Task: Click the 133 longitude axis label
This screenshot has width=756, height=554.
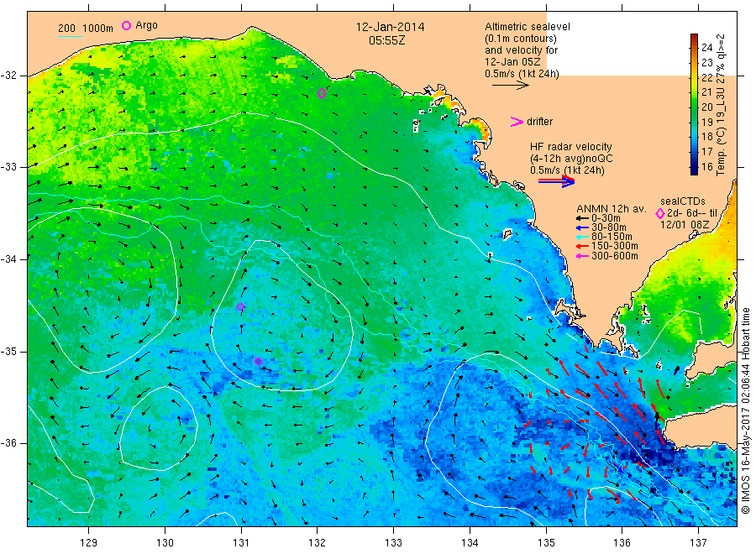Action: [393, 543]
